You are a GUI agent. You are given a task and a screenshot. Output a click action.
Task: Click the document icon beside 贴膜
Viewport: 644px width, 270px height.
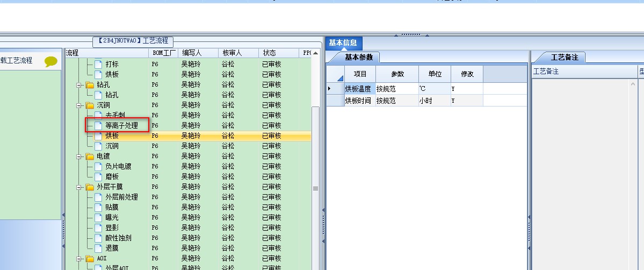[98, 207]
